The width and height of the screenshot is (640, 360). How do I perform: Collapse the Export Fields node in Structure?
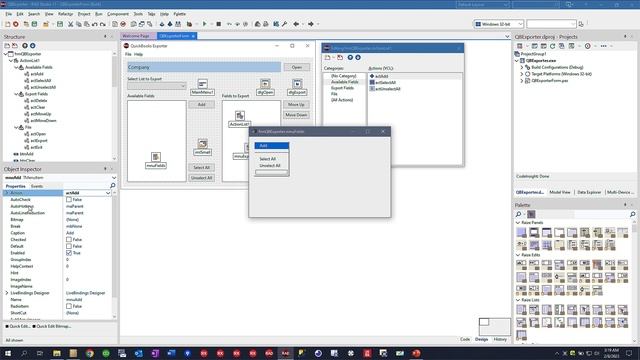coord(16,94)
